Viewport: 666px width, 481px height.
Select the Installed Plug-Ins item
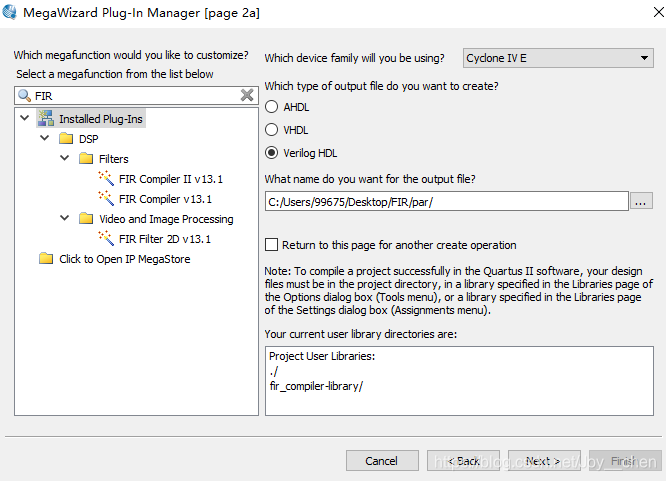pyautogui.click(x=101, y=119)
